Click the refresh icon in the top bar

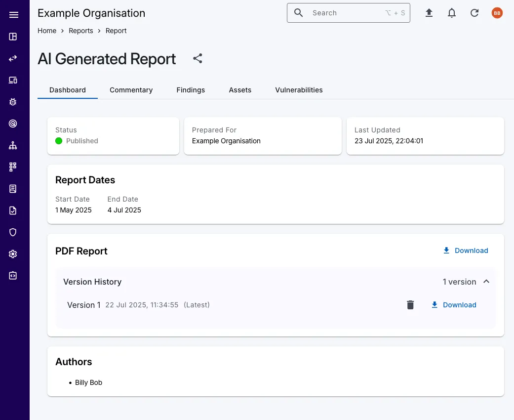(474, 13)
